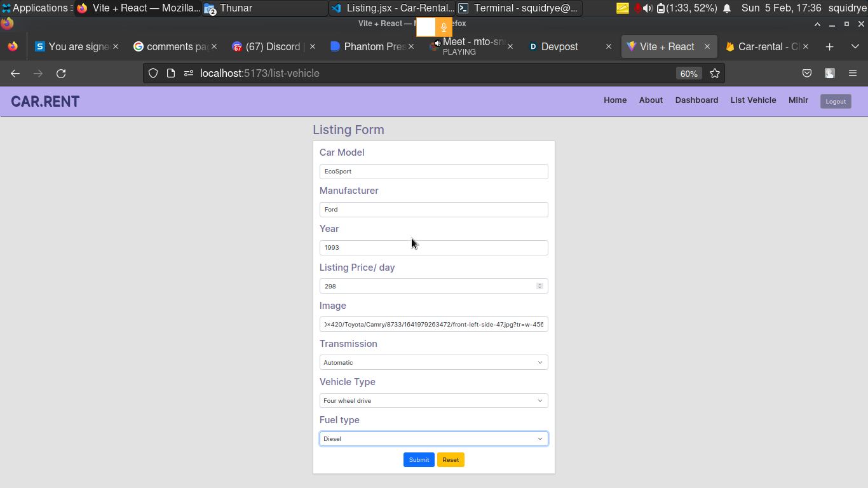Click the Listing Price input field
The image size is (868, 488).
(433, 286)
